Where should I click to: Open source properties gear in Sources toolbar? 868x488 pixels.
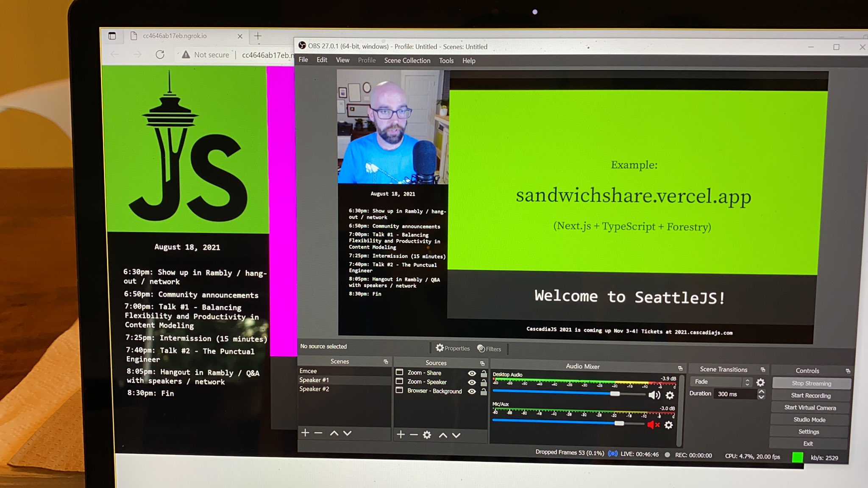click(x=427, y=435)
